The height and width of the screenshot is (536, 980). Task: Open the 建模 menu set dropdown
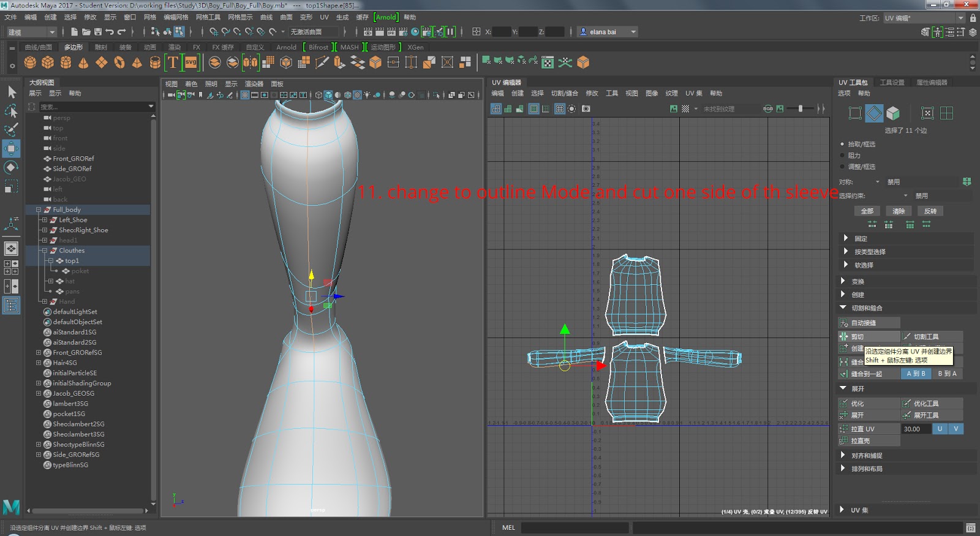[31, 32]
